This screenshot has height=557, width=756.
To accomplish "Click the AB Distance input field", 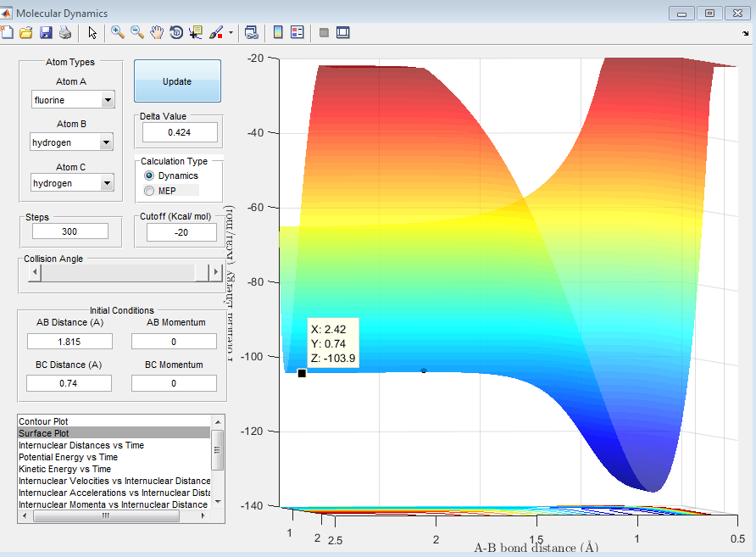I will click(69, 341).
